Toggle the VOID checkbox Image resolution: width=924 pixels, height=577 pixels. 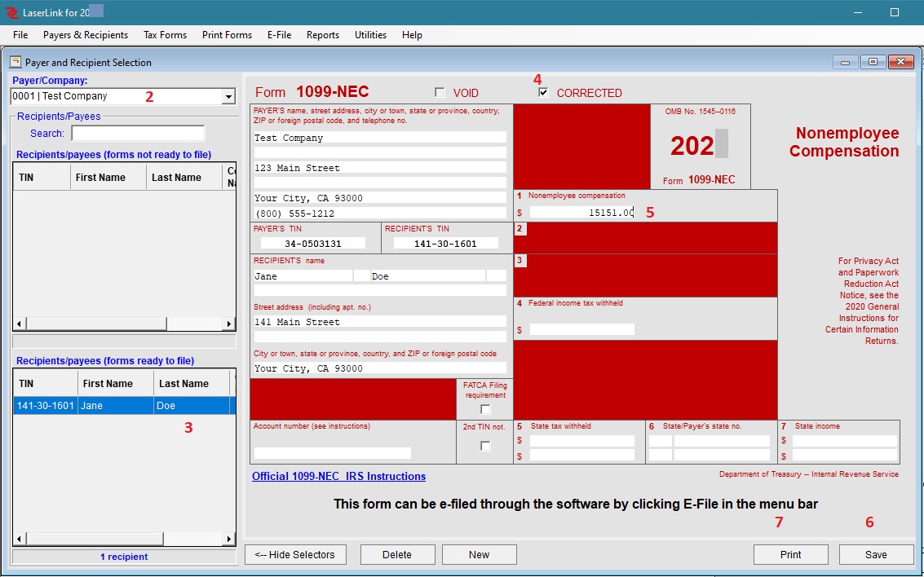coord(440,92)
